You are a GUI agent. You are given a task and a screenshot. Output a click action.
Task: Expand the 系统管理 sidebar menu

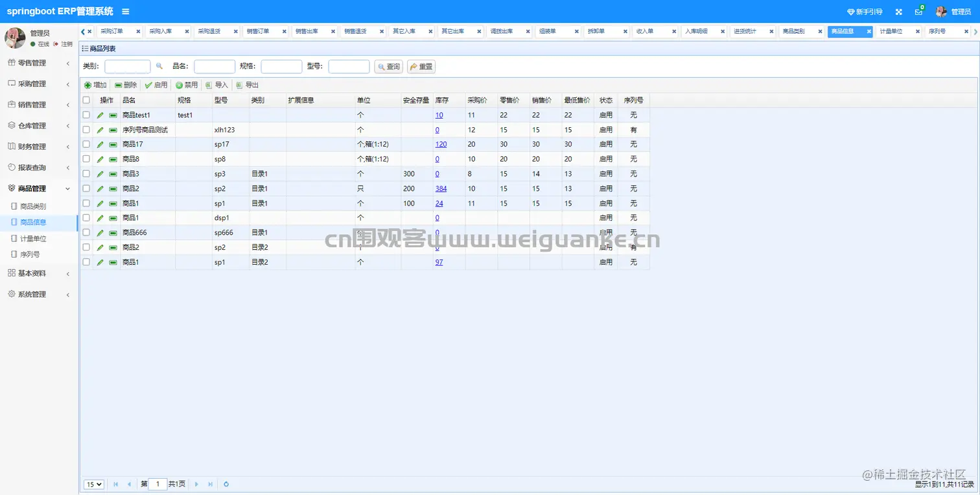(38, 294)
